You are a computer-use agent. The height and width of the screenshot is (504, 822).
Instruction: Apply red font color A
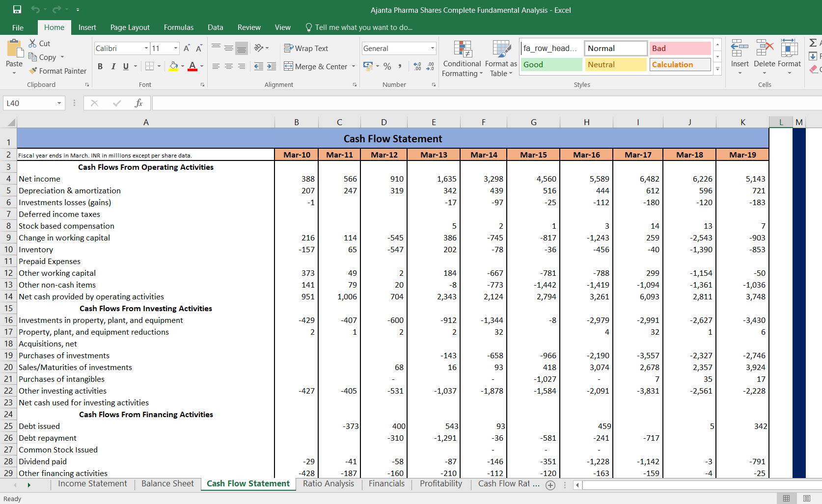192,66
